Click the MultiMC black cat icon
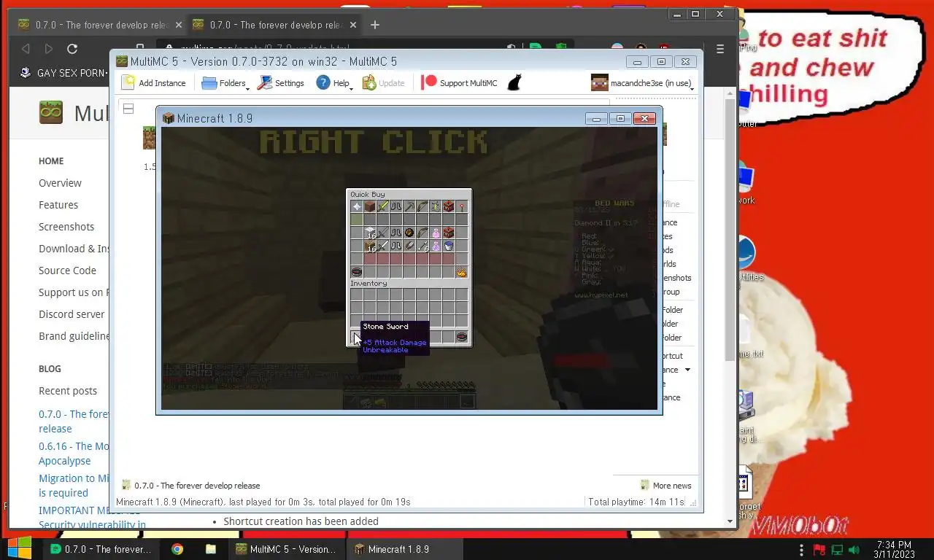This screenshot has width=934, height=560. [514, 82]
